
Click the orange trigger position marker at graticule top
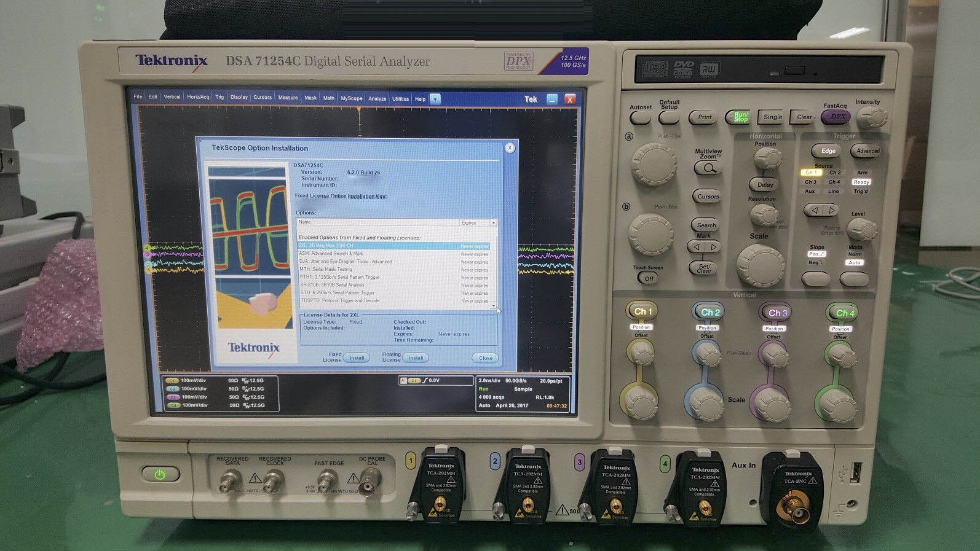[x=359, y=109]
